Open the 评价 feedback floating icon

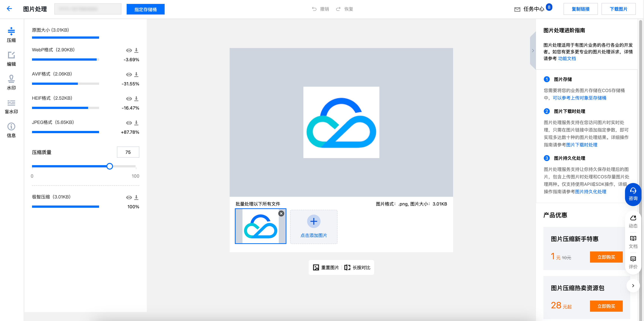click(x=633, y=263)
